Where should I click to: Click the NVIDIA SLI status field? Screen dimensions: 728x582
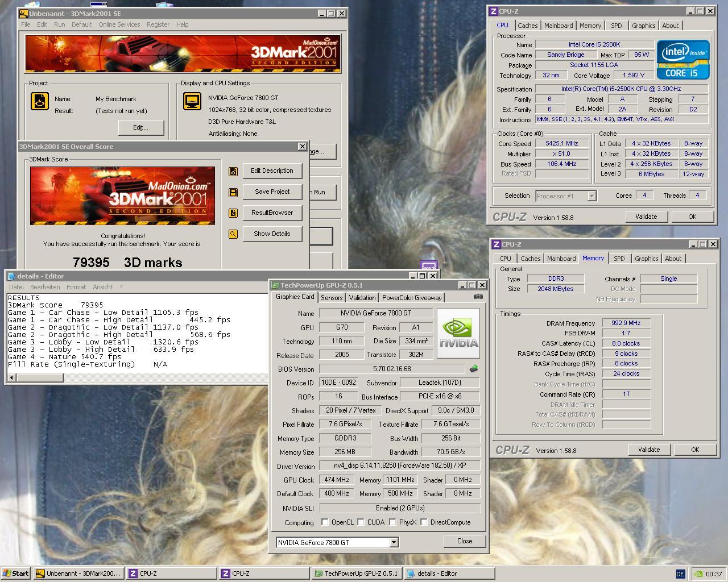[400, 508]
